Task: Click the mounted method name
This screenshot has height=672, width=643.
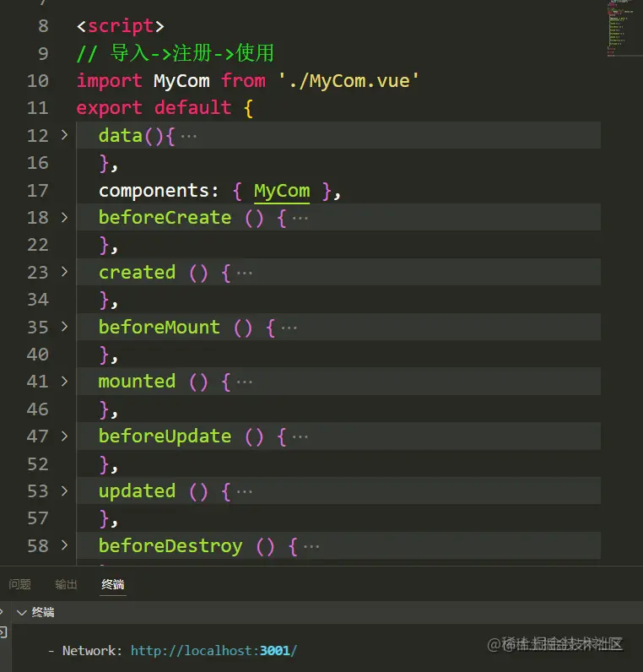Action: 137,382
